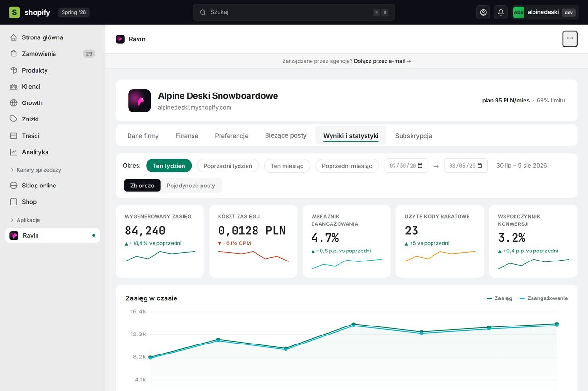Open the account profile icon

(483, 12)
